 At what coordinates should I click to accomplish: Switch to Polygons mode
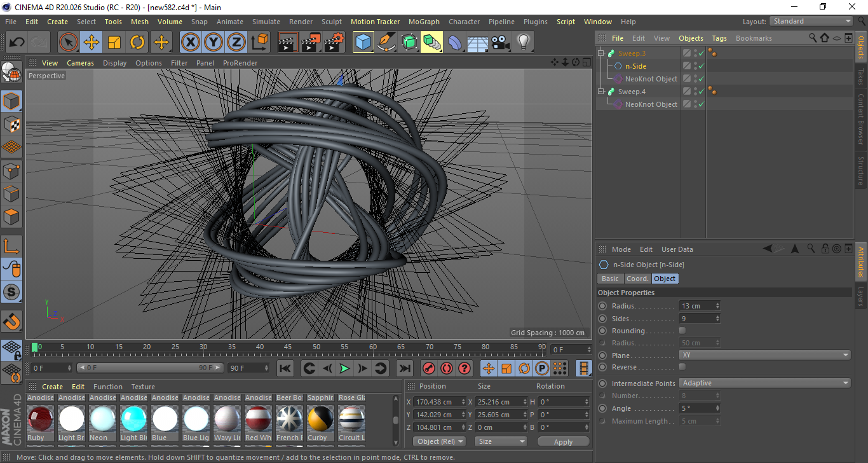point(11,217)
